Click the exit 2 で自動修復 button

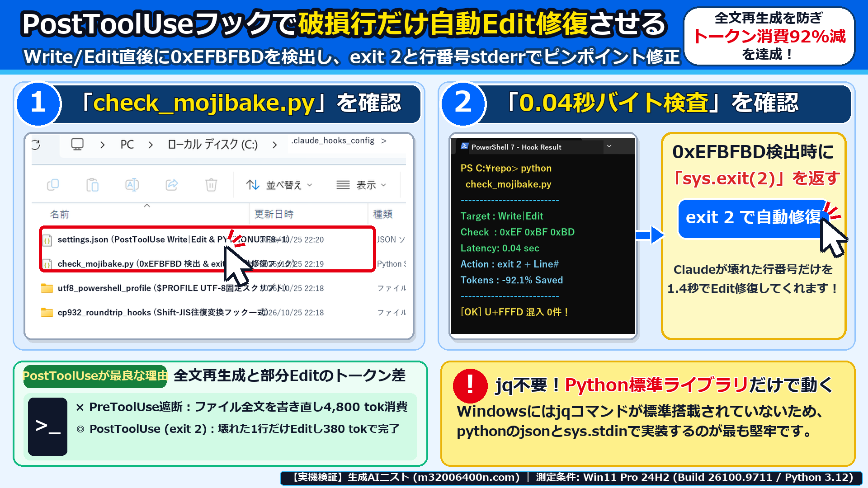752,218
